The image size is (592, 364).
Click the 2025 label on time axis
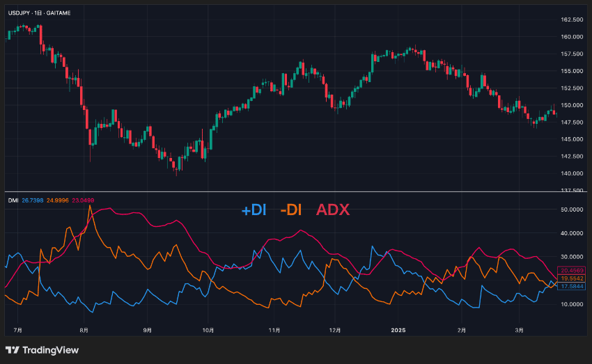pyautogui.click(x=398, y=330)
